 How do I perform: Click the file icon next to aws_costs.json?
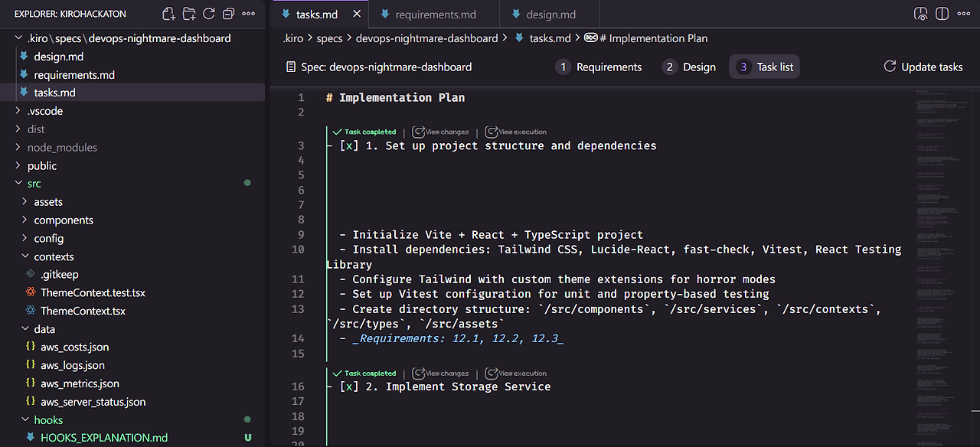pyautogui.click(x=31, y=347)
